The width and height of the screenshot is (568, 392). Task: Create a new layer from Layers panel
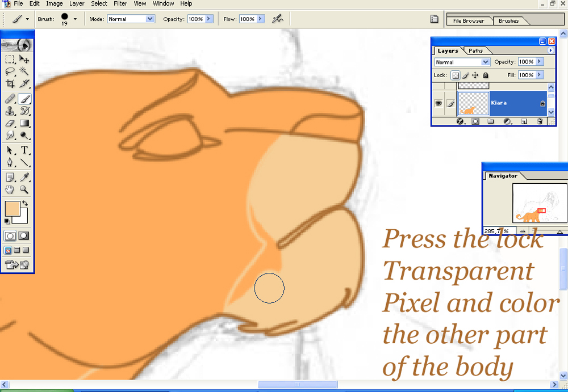click(x=524, y=121)
